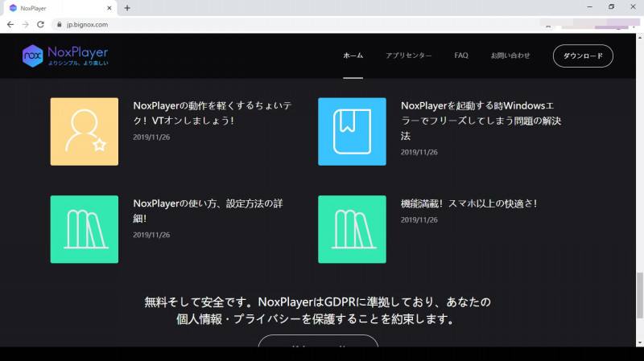Image resolution: width=644 pixels, height=361 pixels.
Task: Select the ホーム navigation item
Action: coord(353,55)
